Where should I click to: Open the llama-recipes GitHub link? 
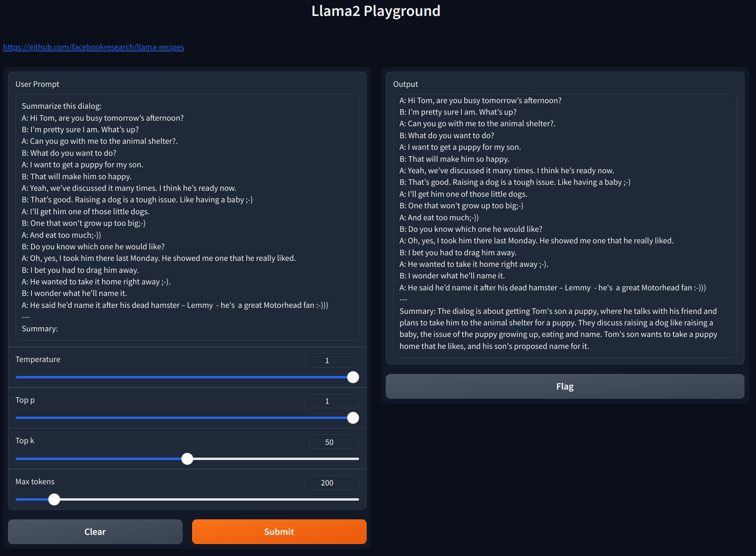94,47
